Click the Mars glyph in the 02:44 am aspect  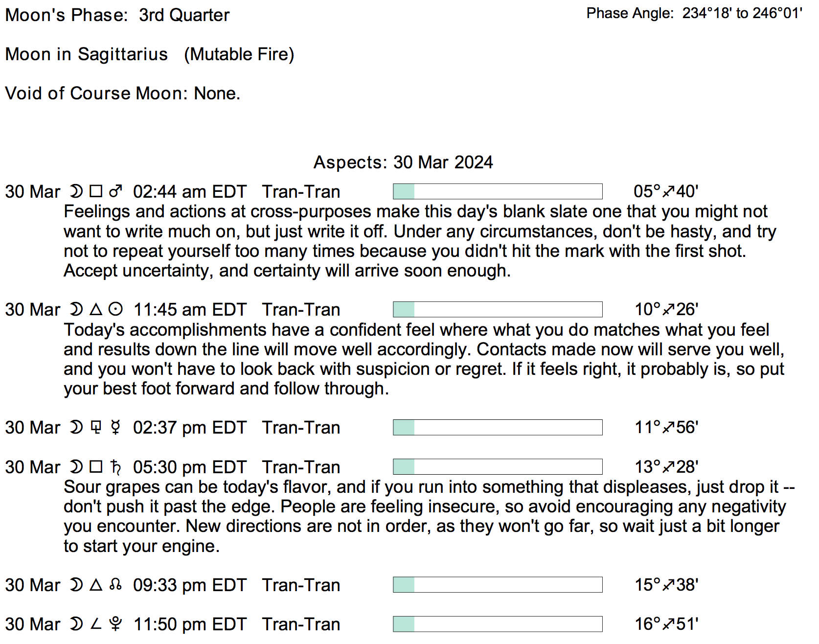coord(115,191)
